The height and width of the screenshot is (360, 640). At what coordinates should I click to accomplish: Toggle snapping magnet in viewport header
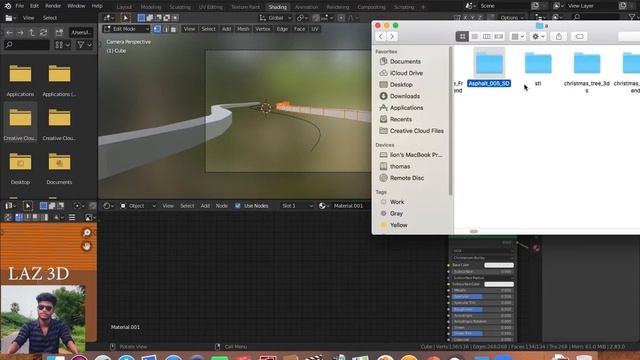316,18
